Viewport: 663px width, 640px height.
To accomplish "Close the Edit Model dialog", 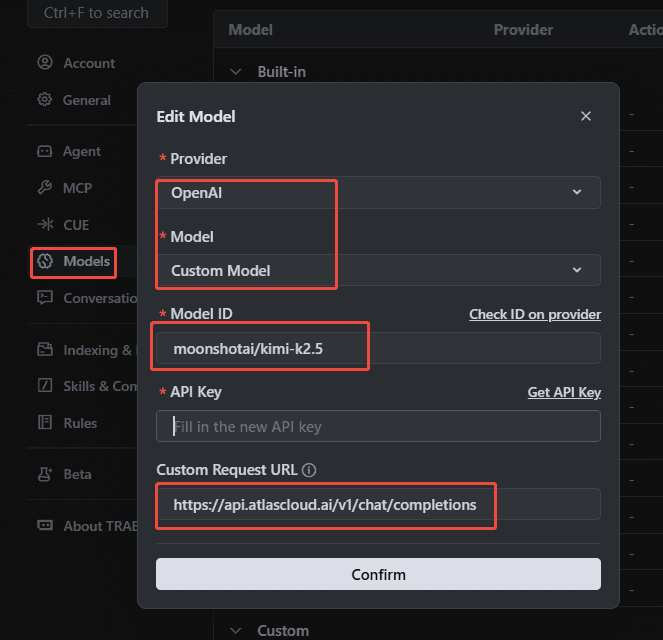I will click(586, 116).
